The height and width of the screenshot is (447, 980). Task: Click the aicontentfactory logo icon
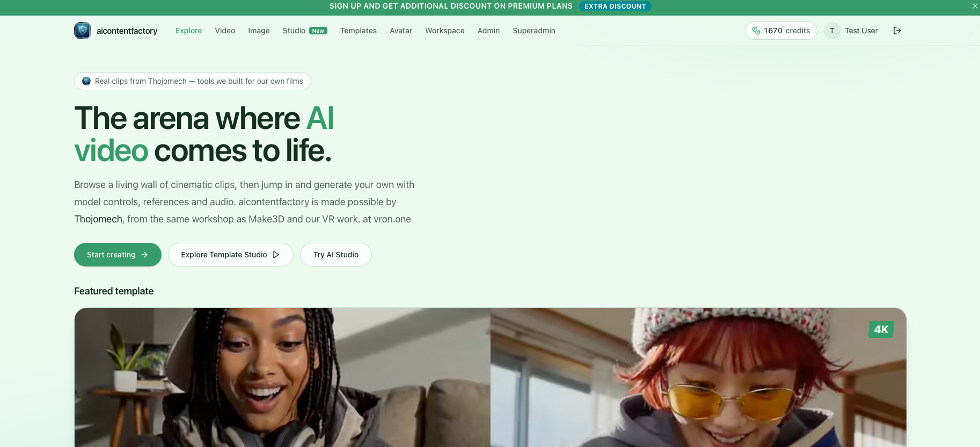point(83,31)
